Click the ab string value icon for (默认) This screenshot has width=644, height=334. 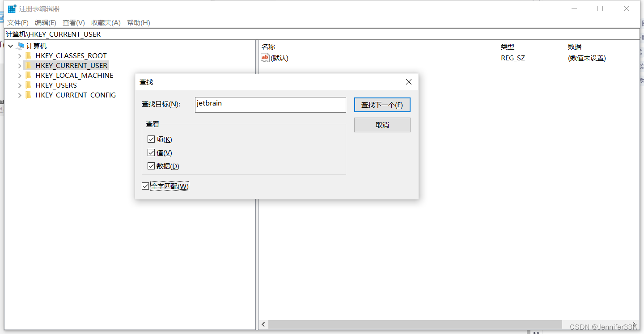coord(265,58)
